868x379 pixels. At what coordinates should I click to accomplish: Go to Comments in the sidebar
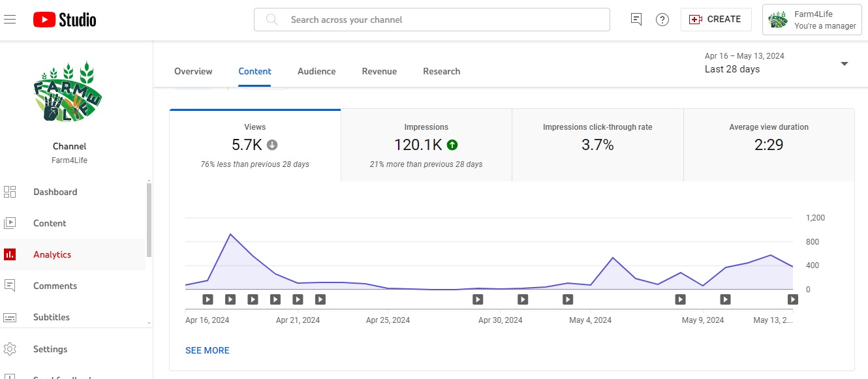(55, 286)
